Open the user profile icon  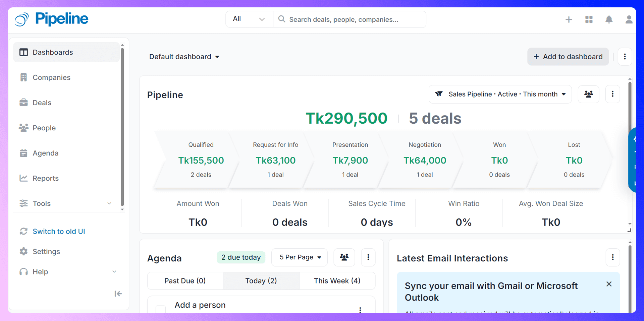(629, 19)
